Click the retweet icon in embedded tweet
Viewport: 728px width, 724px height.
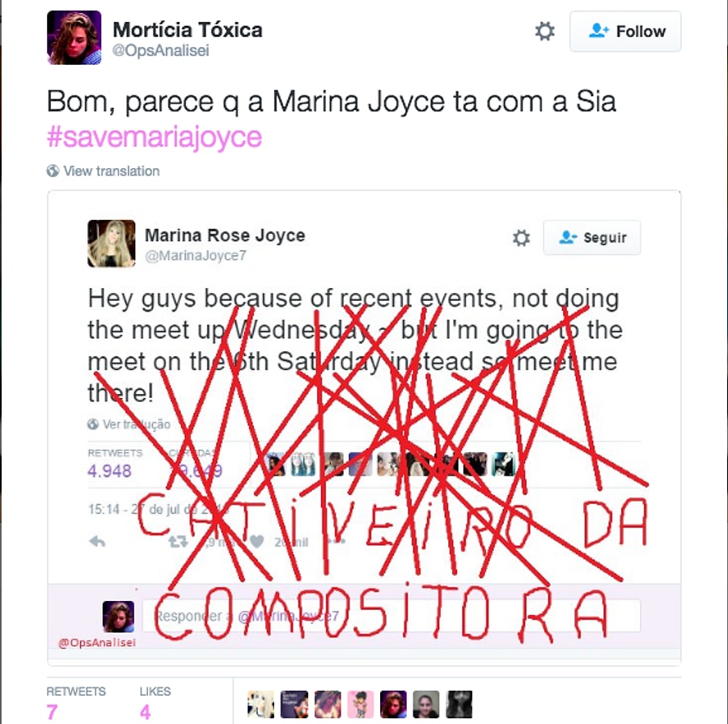coord(178,541)
